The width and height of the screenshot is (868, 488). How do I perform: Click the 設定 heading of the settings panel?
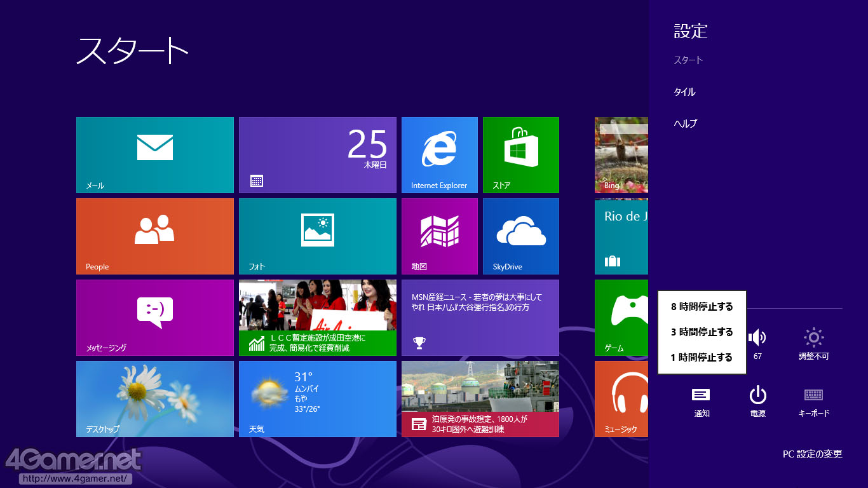(691, 31)
